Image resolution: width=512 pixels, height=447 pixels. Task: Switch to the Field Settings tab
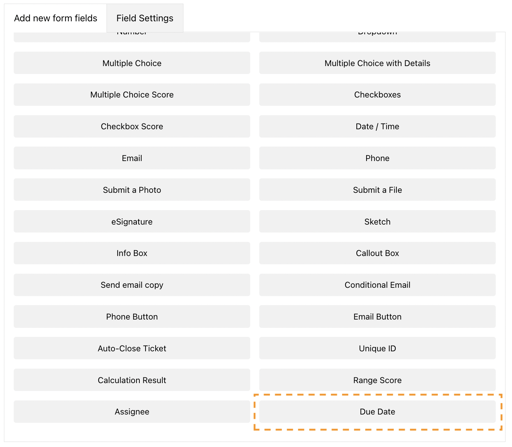point(145,18)
